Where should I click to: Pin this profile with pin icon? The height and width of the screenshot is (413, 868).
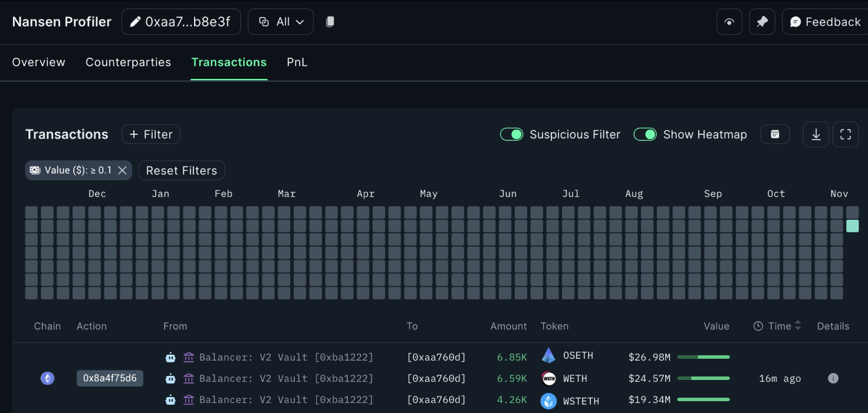coord(762,22)
